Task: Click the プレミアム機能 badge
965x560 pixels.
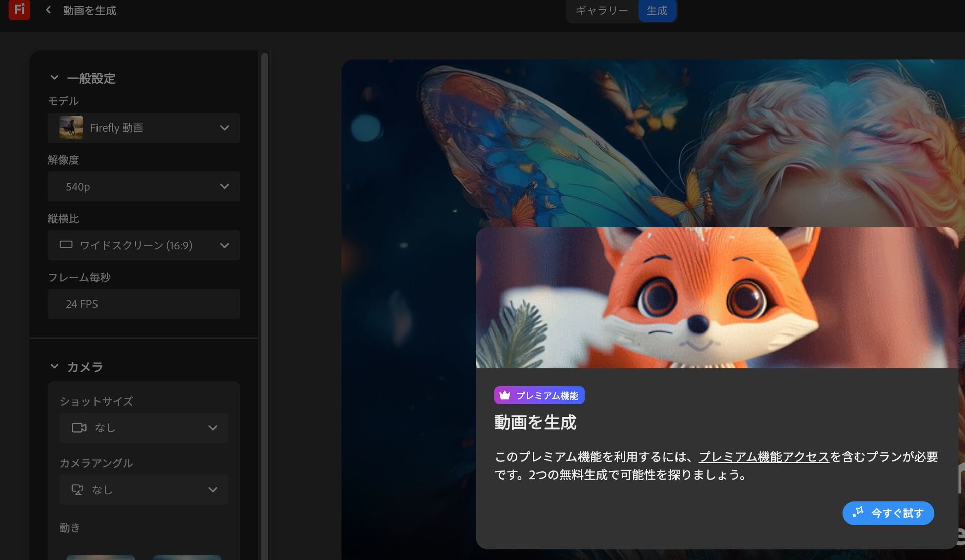Action: 539,395
